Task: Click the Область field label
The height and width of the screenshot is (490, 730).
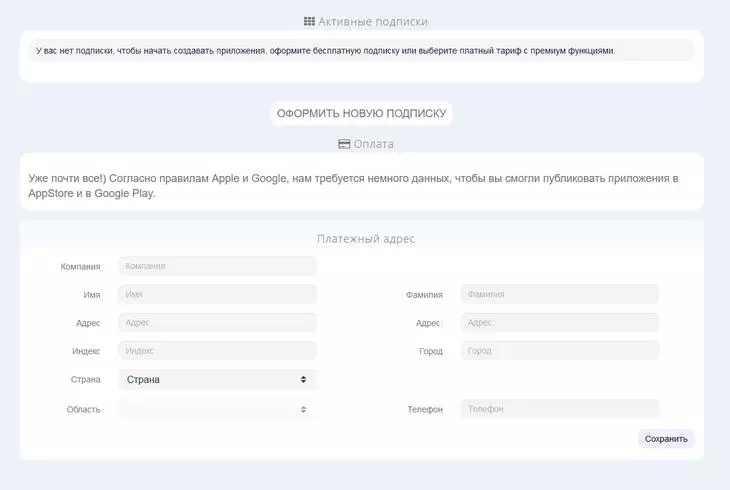Action: coord(83,409)
